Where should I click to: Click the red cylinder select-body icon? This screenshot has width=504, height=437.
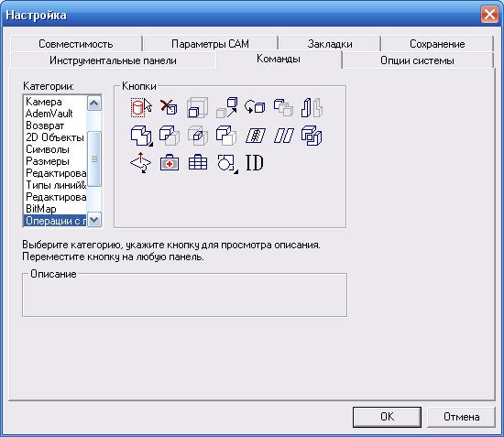tap(141, 107)
